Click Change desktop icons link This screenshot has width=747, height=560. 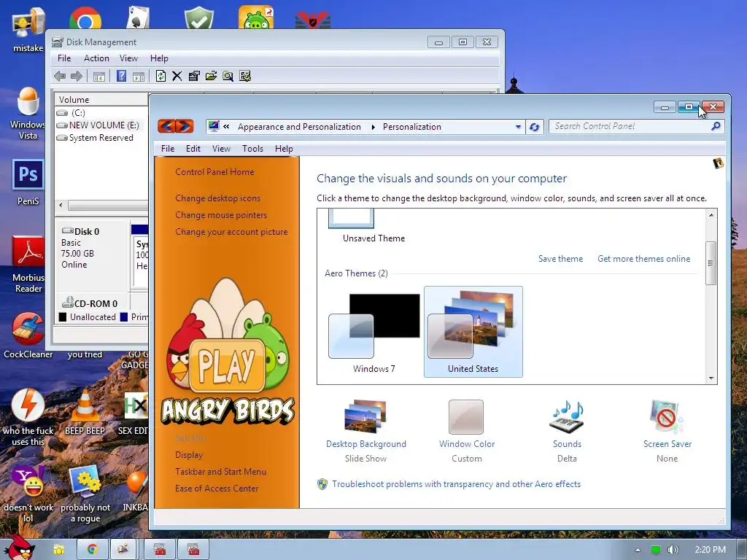pyautogui.click(x=217, y=198)
